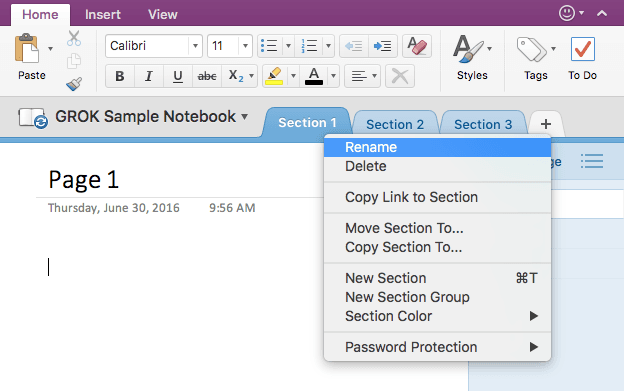Open the alignment options arrow
Image resolution: width=624 pixels, height=391 pixels.
(374, 76)
